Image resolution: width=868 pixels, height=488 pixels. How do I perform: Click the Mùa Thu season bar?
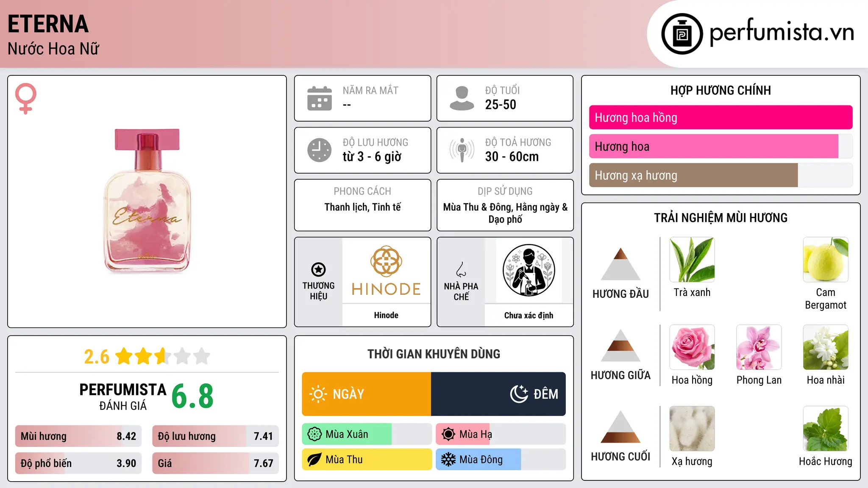(x=367, y=460)
